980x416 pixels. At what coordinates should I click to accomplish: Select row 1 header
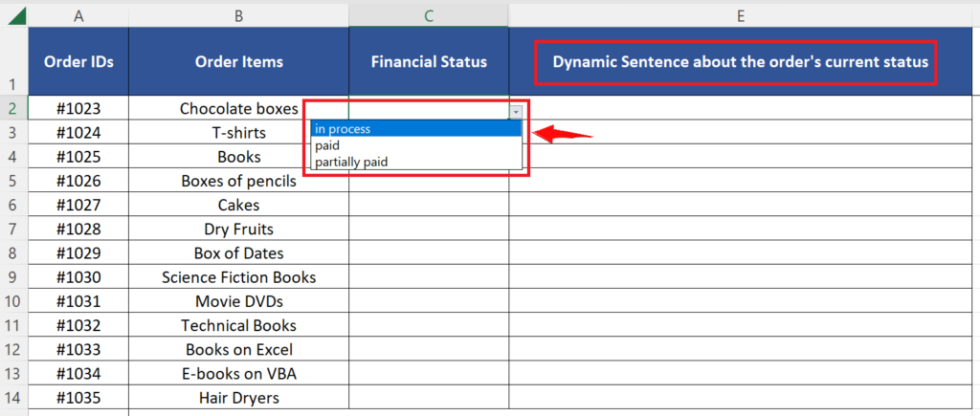[13, 61]
